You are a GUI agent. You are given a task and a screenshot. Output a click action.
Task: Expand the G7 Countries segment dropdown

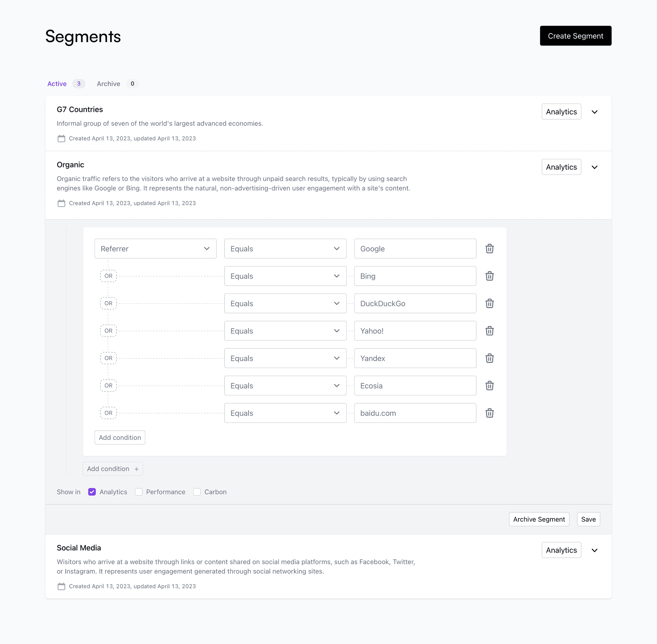click(596, 111)
